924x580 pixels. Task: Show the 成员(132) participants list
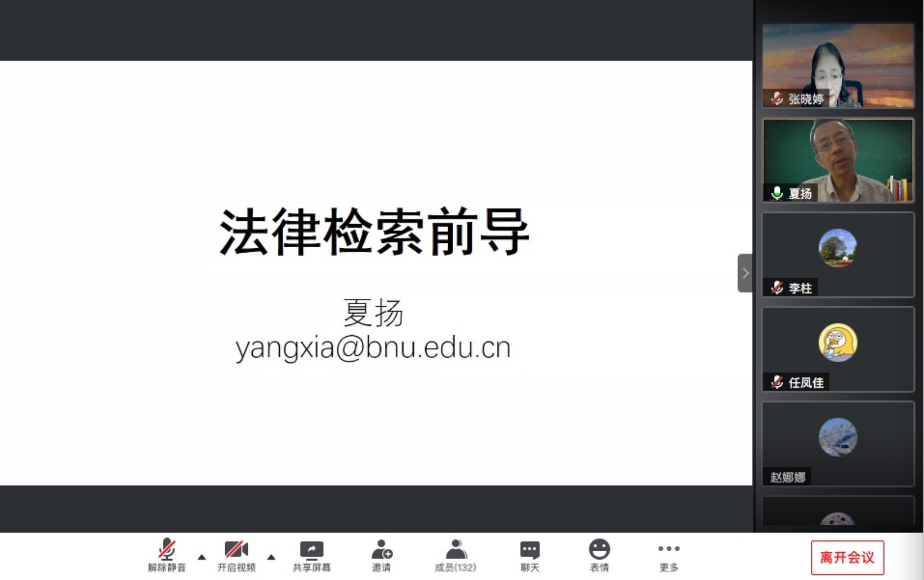pos(455,555)
